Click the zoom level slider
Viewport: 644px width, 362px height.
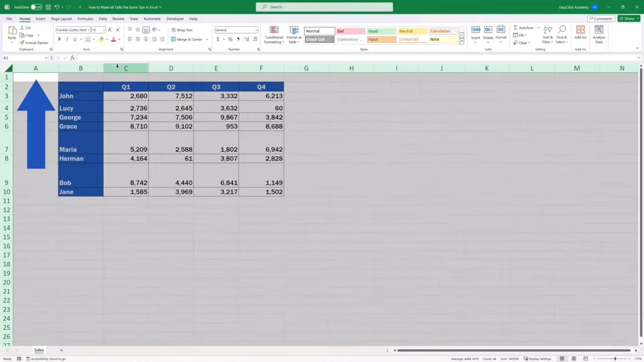click(615, 359)
